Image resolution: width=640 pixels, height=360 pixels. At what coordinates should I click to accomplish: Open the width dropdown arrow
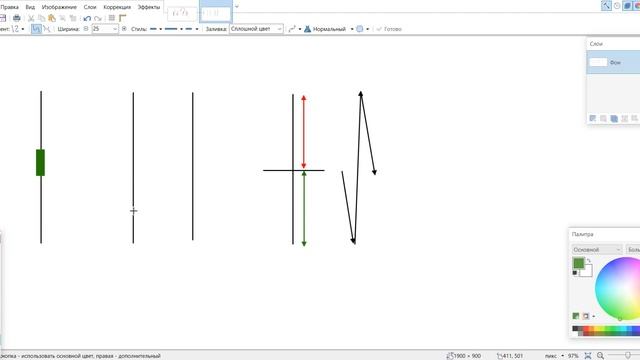[115, 29]
